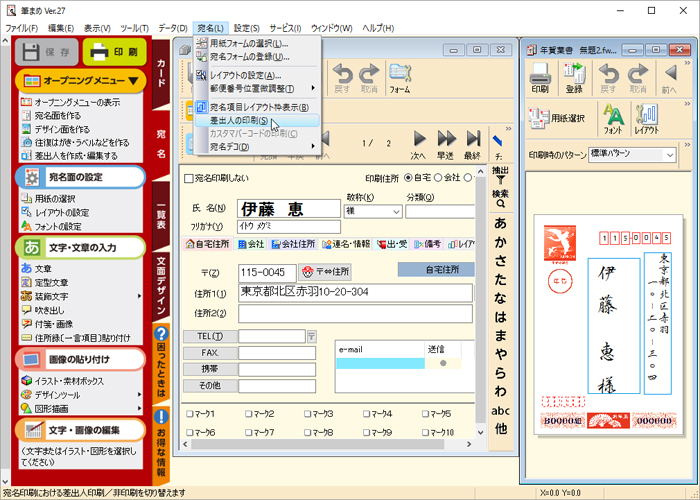Image resolution: width=700 pixels, height=500 pixels.
Task: Click 用紙選択 paper selection icon
Action: tap(555, 117)
